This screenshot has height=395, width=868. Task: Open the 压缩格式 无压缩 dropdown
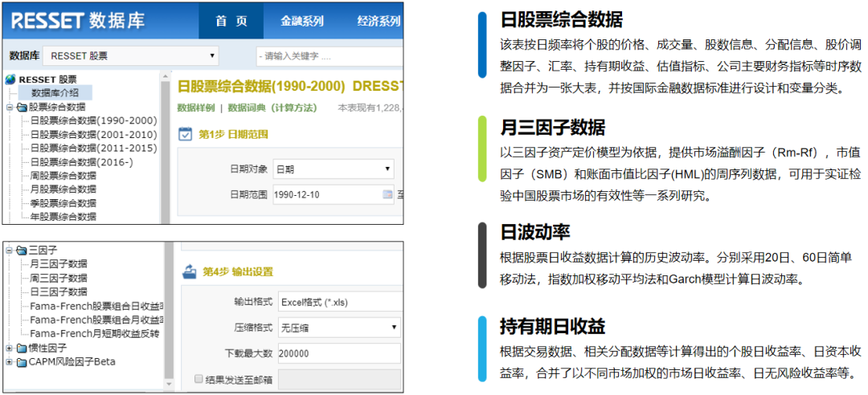339,328
